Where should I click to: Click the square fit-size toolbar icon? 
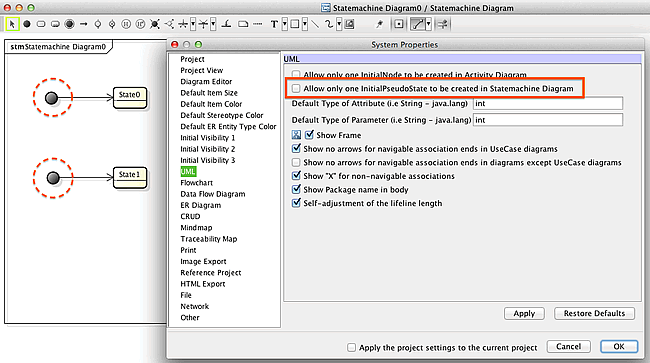click(x=399, y=24)
